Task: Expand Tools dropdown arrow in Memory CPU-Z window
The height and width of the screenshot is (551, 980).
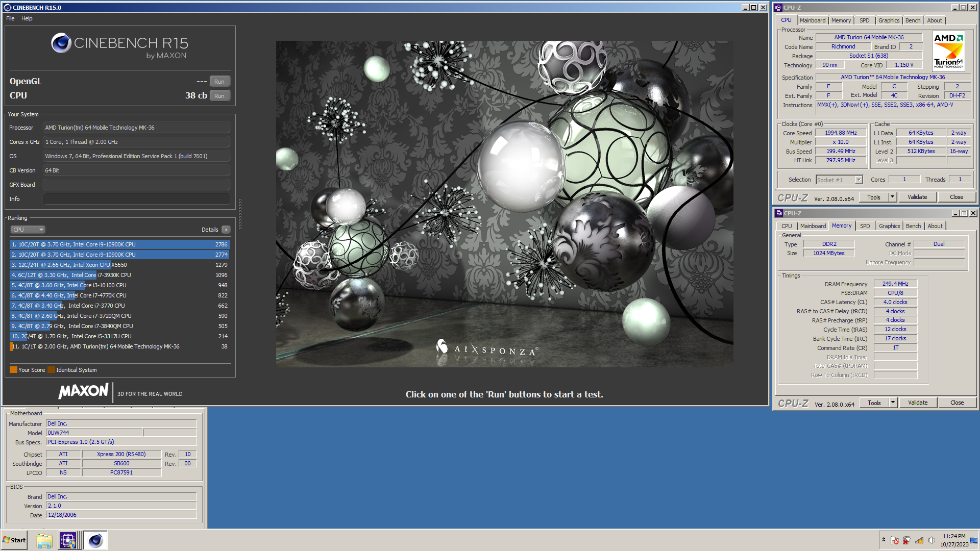Action: pos(893,403)
